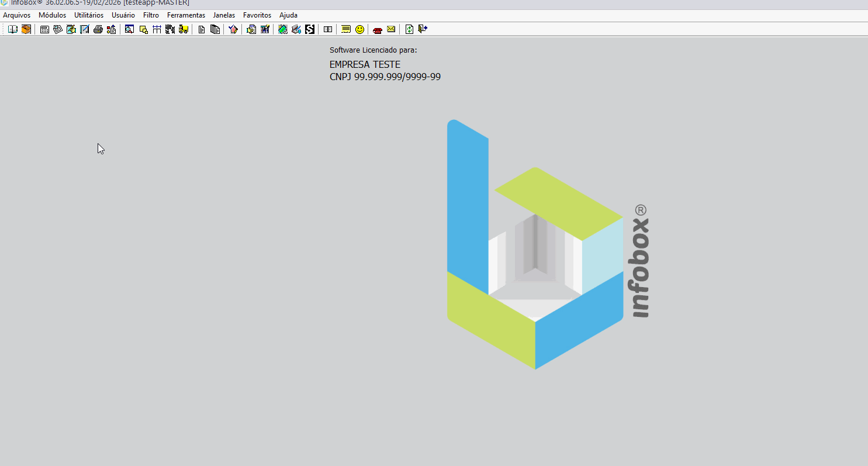Click the exit door icon
This screenshot has width=868, height=466.
coord(423,29)
